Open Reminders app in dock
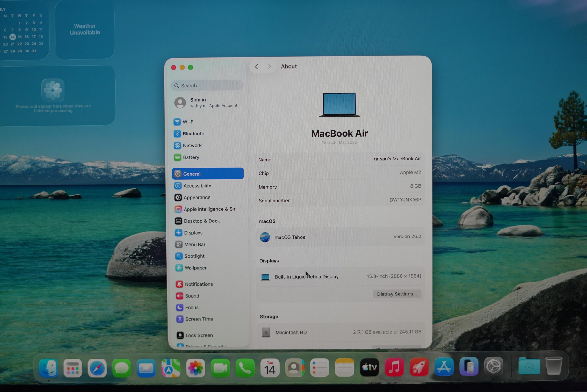 pyautogui.click(x=319, y=367)
